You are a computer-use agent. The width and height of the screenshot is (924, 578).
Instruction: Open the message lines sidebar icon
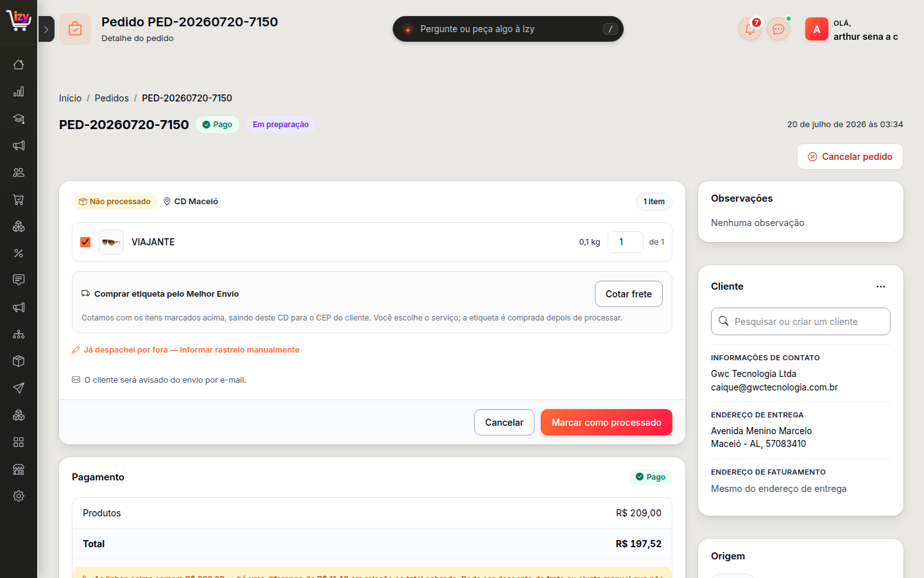19,280
